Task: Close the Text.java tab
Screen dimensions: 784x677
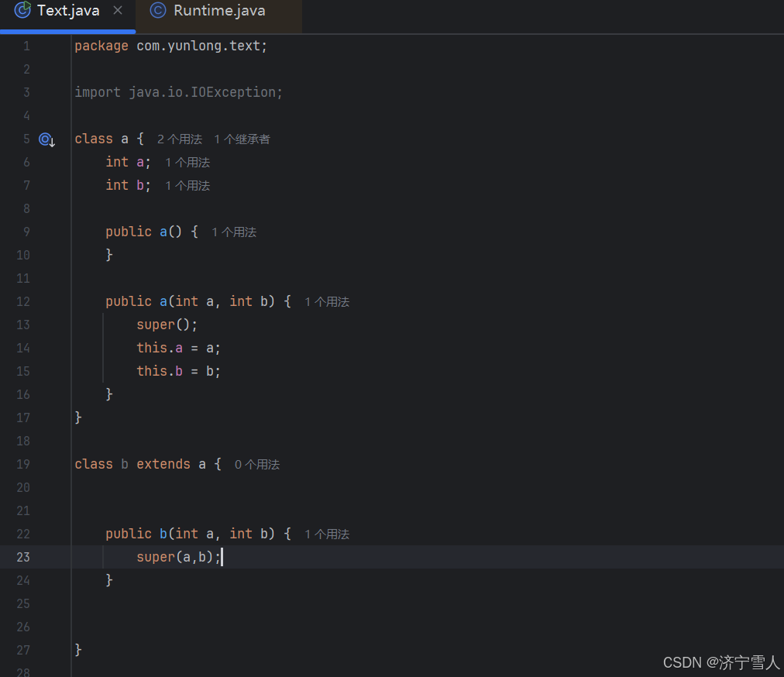Action: pos(118,11)
